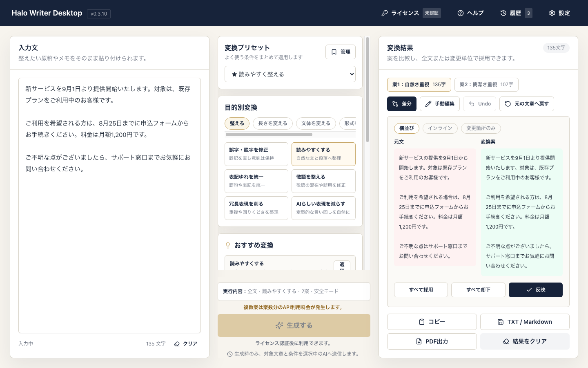Viewport: 588px width, 368px height.
Task: Choose the 誤字・脱字を修正 conversion card
Action: [x=256, y=154]
